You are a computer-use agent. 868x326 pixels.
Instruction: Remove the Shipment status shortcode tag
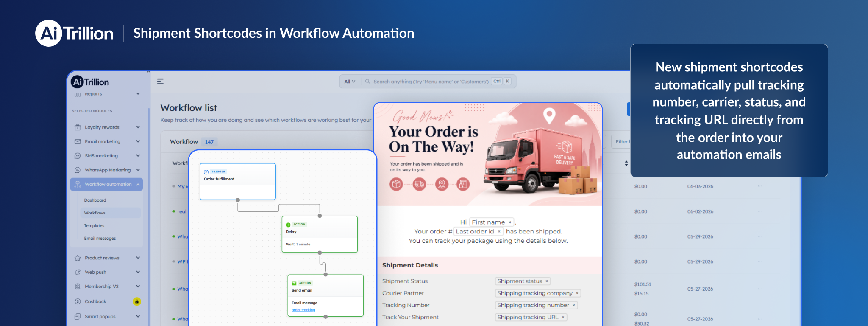pos(547,281)
